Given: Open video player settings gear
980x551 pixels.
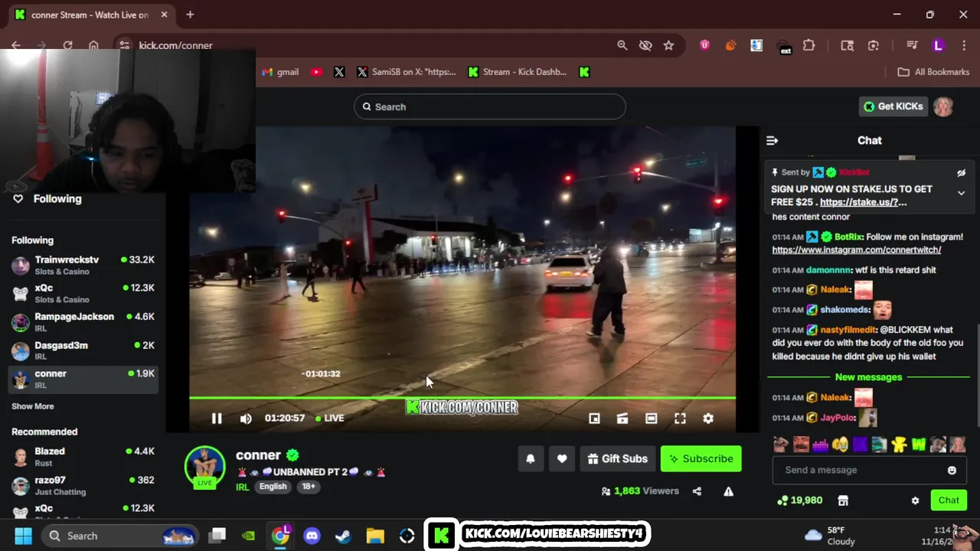Looking at the screenshot, I should tap(708, 419).
